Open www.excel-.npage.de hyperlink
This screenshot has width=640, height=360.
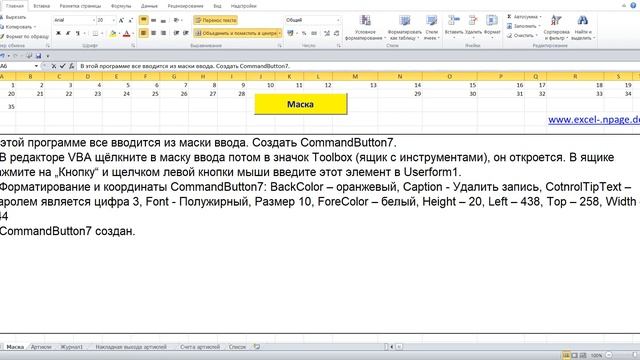tap(594, 120)
